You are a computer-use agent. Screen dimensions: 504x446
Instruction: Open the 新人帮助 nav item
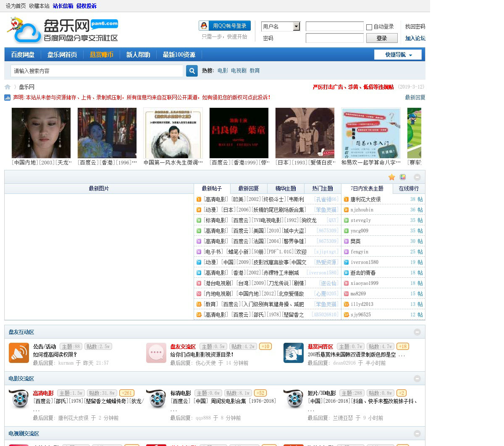tap(138, 55)
